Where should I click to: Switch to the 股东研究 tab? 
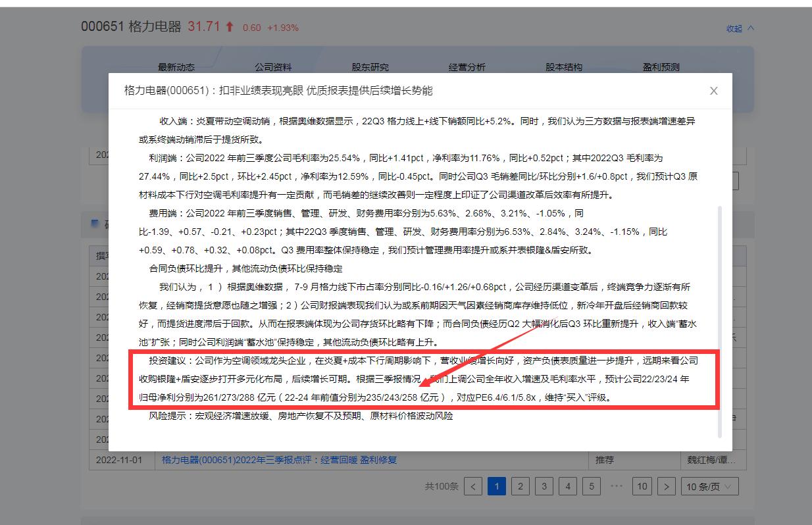pos(370,66)
